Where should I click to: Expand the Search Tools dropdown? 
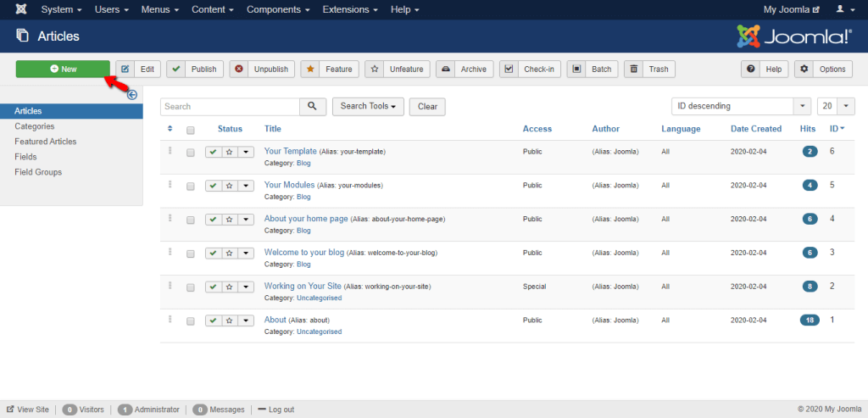coord(368,107)
